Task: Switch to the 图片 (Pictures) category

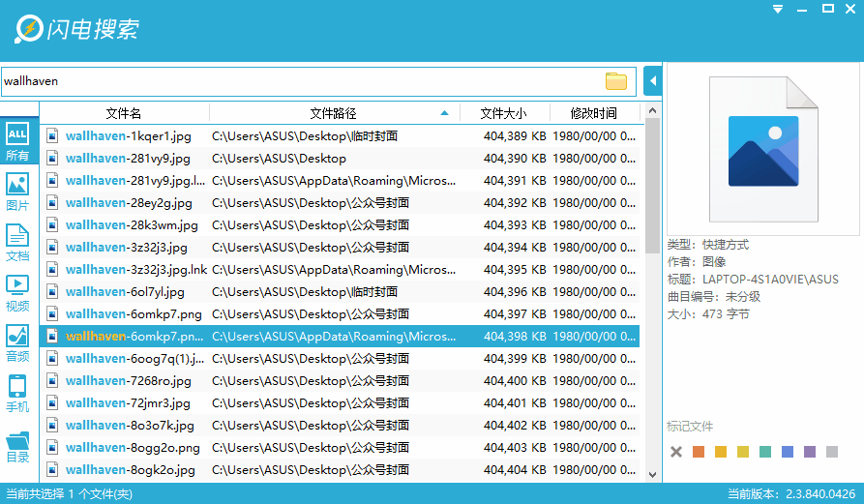Action: tap(17, 192)
